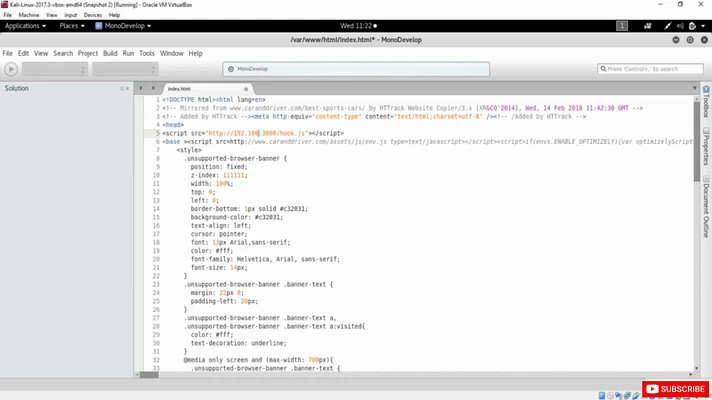The width and height of the screenshot is (712, 400).
Task: Click the battery/power icon in top bar
Action: (692, 26)
